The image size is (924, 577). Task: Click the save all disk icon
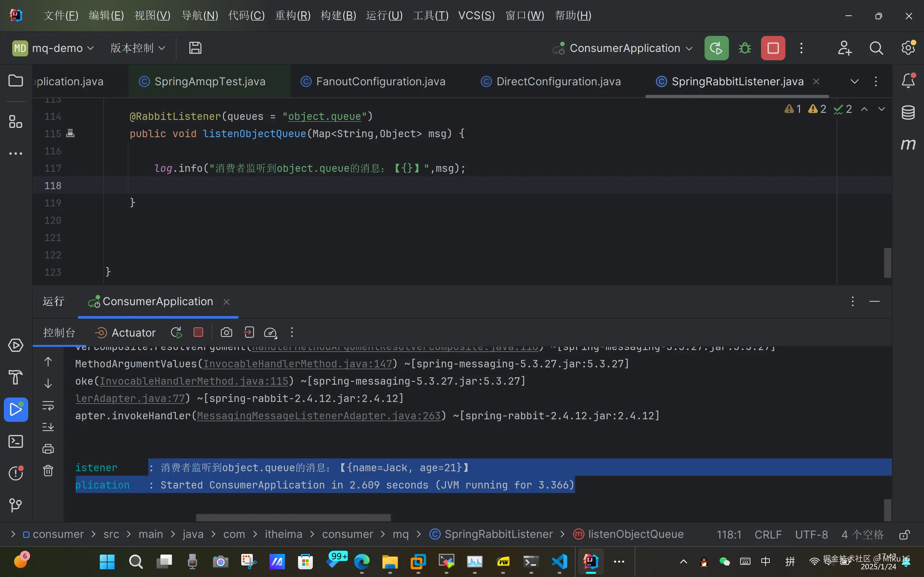195,48
